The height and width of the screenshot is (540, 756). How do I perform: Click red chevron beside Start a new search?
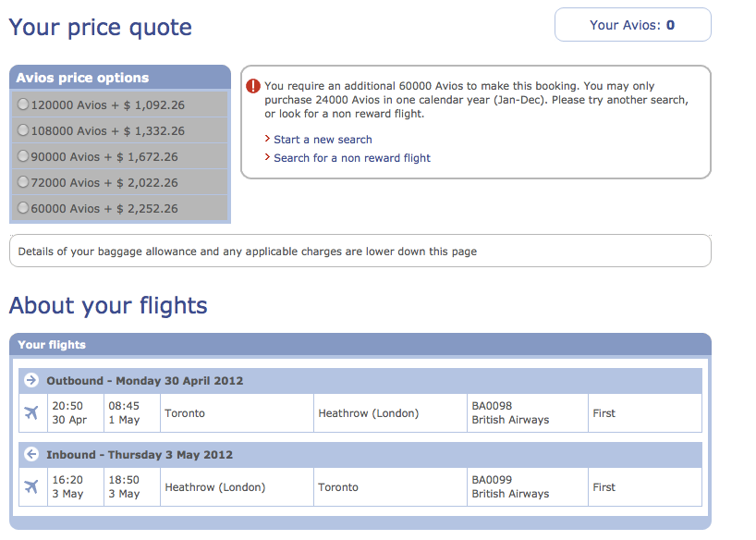pyautogui.click(x=267, y=139)
